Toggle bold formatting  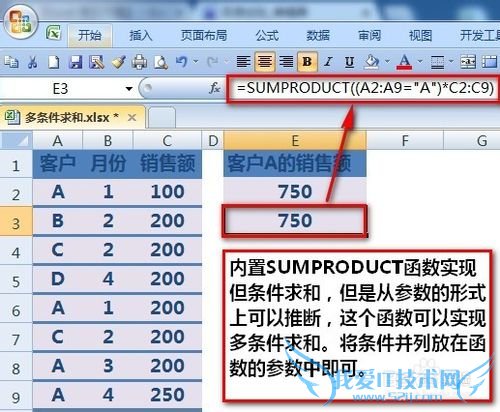tap(307, 62)
